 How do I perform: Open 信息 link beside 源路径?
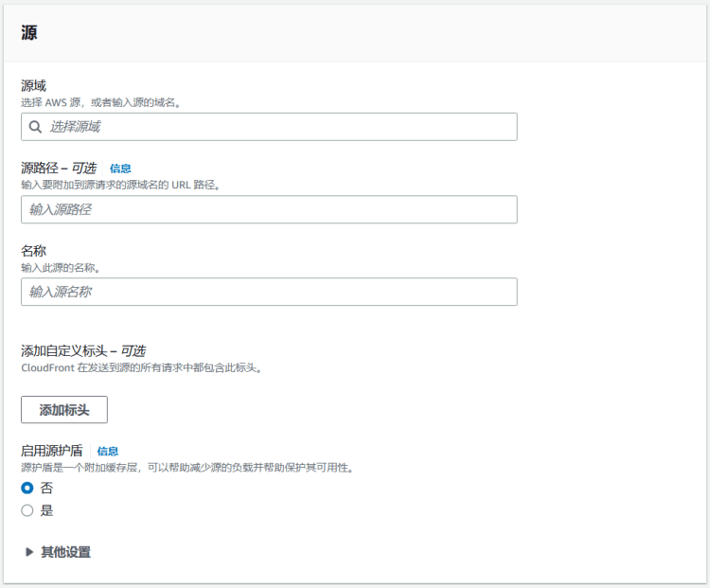point(120,169)
